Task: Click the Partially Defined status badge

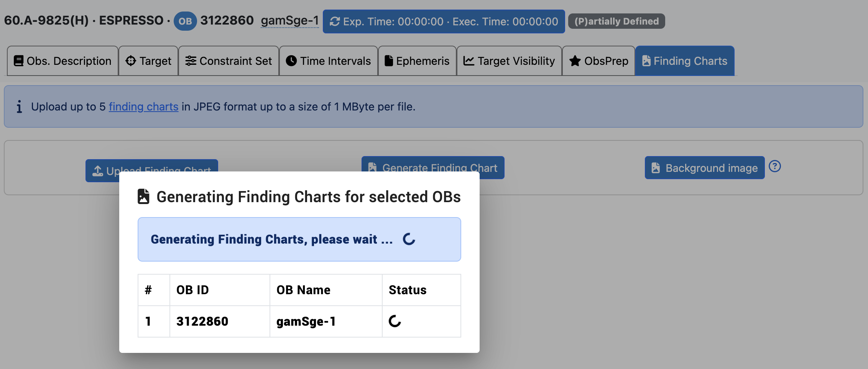Action: point(616,21)
